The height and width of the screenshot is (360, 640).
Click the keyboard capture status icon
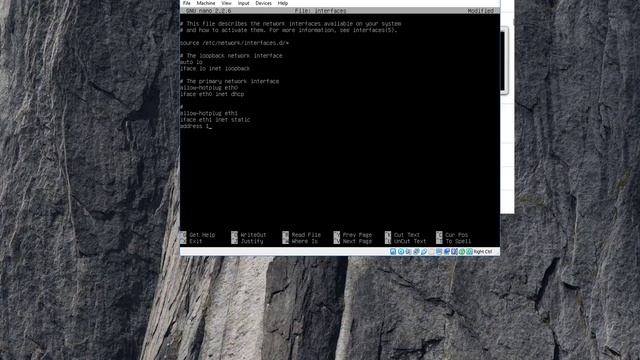pyautogui.click(x=469, y=251)
